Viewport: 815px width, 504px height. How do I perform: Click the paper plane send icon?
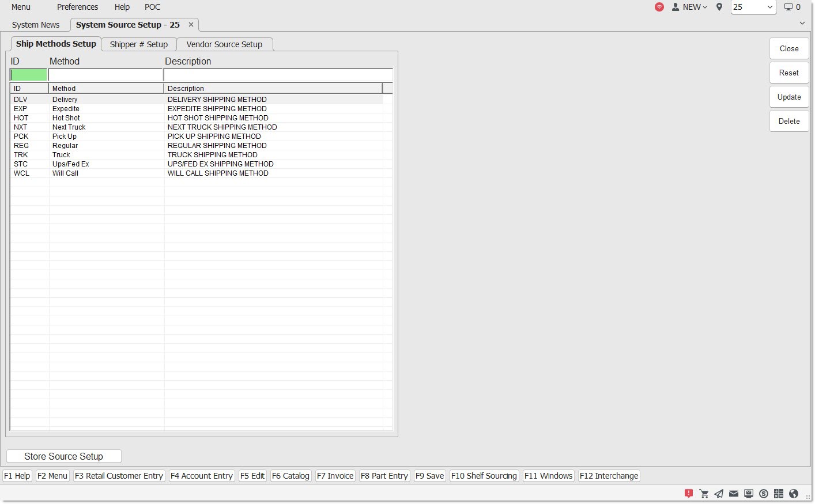(719, 494)
